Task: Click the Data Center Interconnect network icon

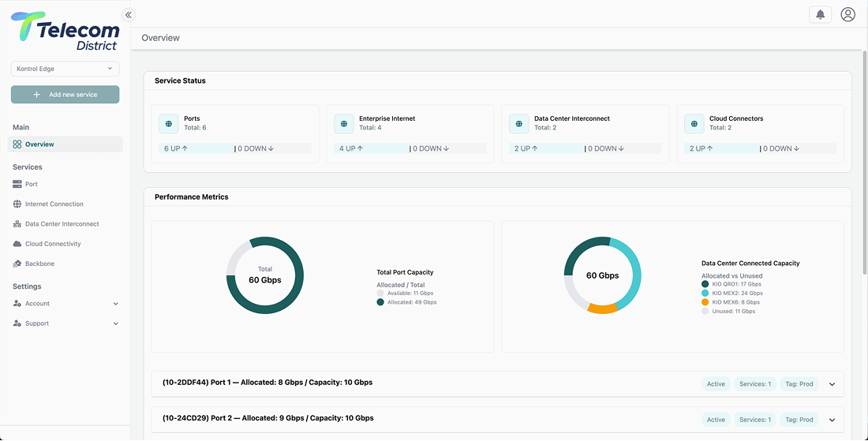Action: (17, 224)
